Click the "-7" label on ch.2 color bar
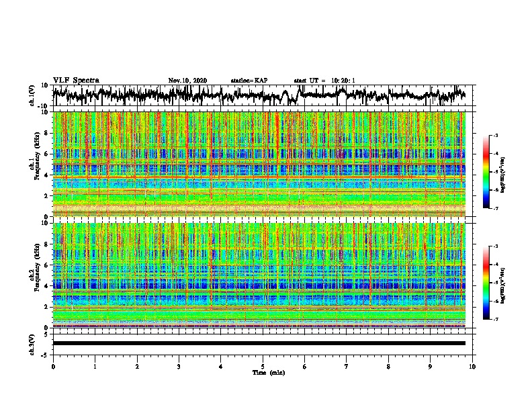 (496, 319)
